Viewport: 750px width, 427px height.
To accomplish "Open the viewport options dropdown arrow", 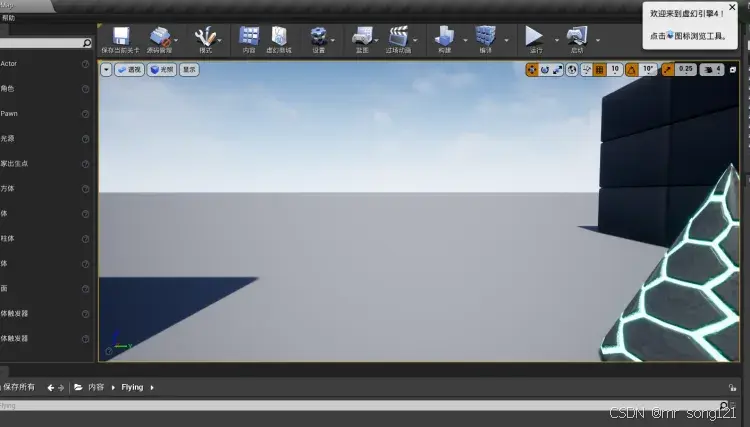I will point(106,70).
